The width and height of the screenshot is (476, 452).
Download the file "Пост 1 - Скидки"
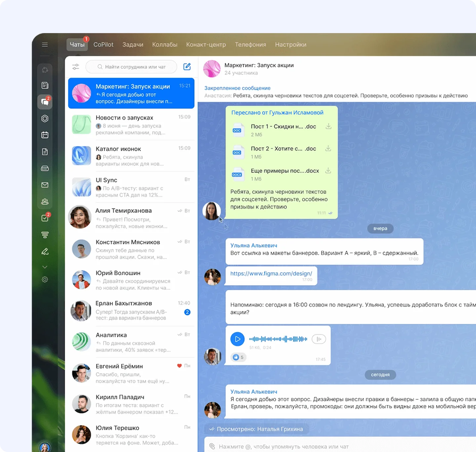(328, 126)
